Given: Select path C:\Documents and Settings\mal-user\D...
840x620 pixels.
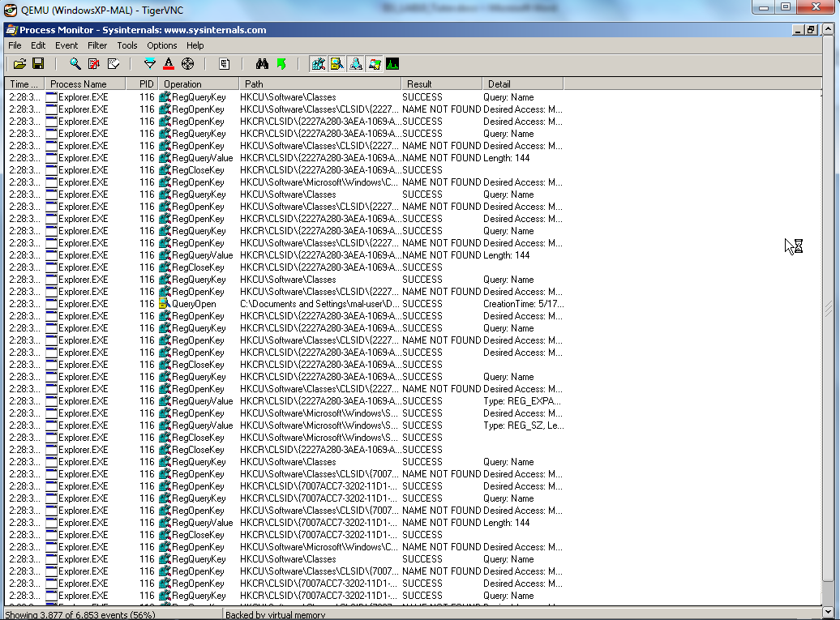Looking at the screenshot, I should coord(319,304).
